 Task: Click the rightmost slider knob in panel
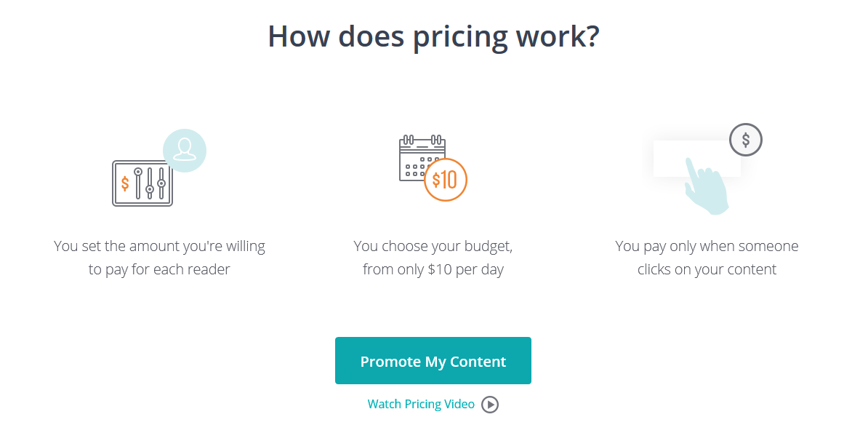[x=161, y=183]
